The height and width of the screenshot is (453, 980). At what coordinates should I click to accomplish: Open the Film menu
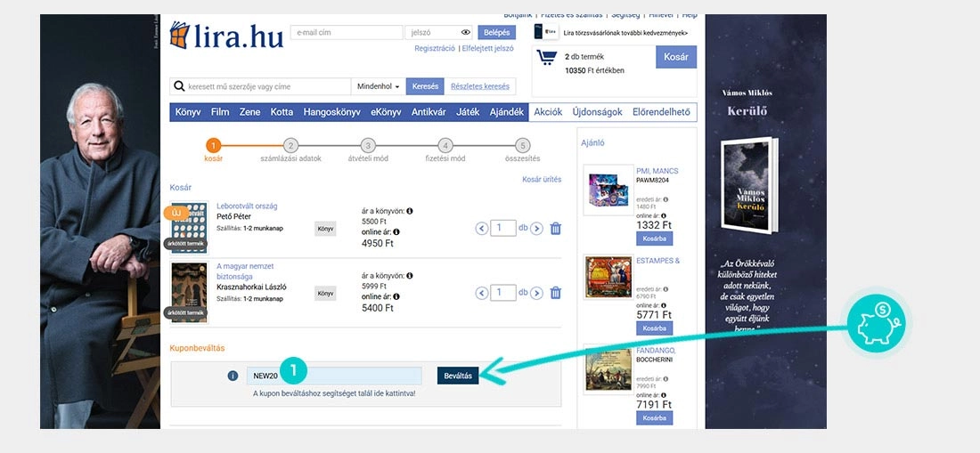220,112
